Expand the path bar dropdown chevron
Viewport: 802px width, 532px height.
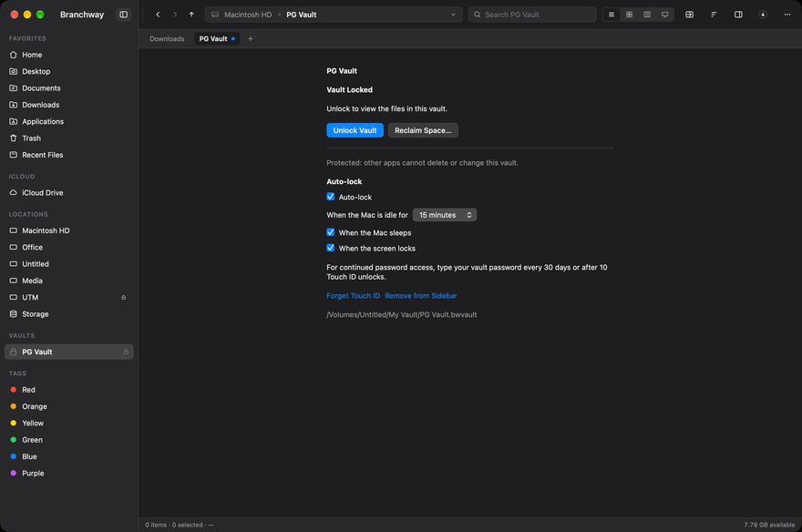click(453, 15)
